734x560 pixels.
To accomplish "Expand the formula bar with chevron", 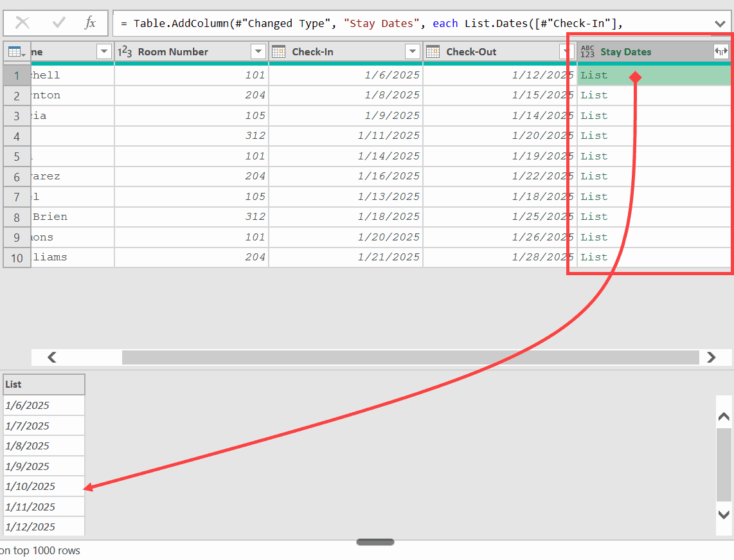I will point(720,24).
